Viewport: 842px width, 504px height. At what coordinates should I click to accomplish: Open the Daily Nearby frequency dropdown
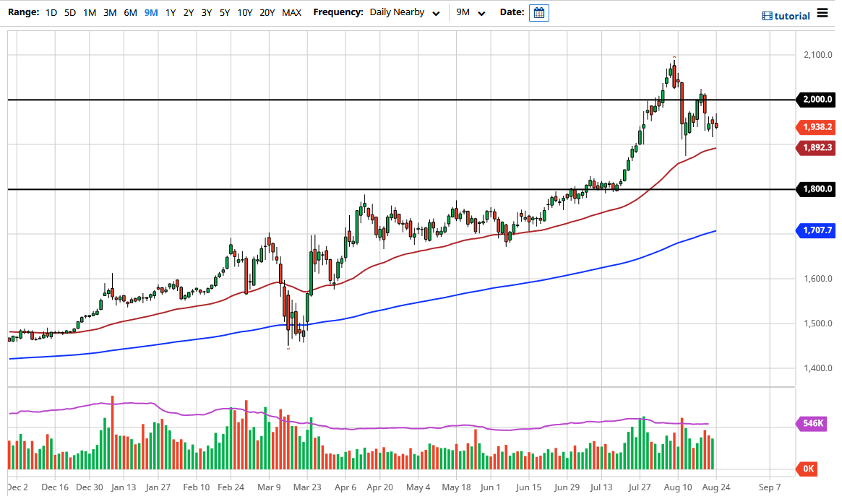pyautogui.click(x=405, y=12)
